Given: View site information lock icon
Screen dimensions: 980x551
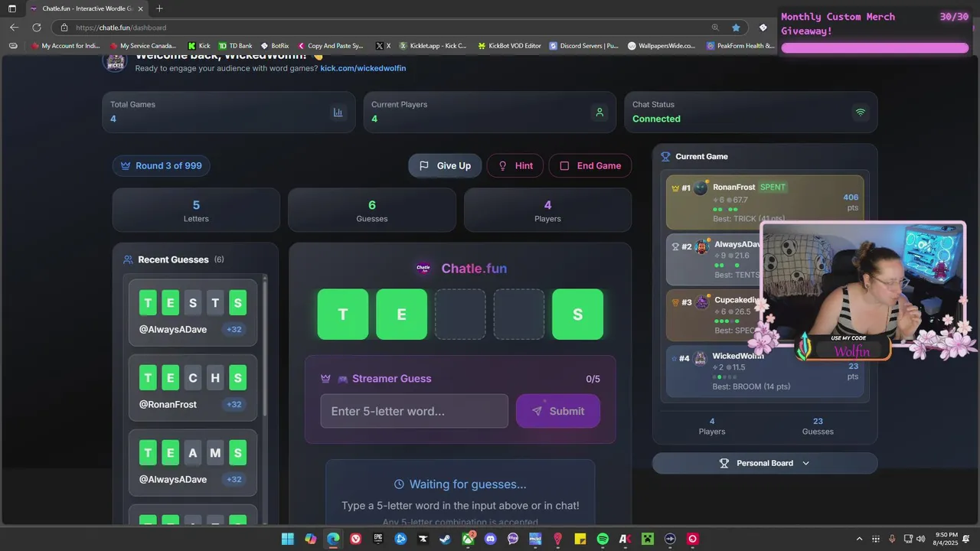Looking at the screenshot, I should [65, 28].
